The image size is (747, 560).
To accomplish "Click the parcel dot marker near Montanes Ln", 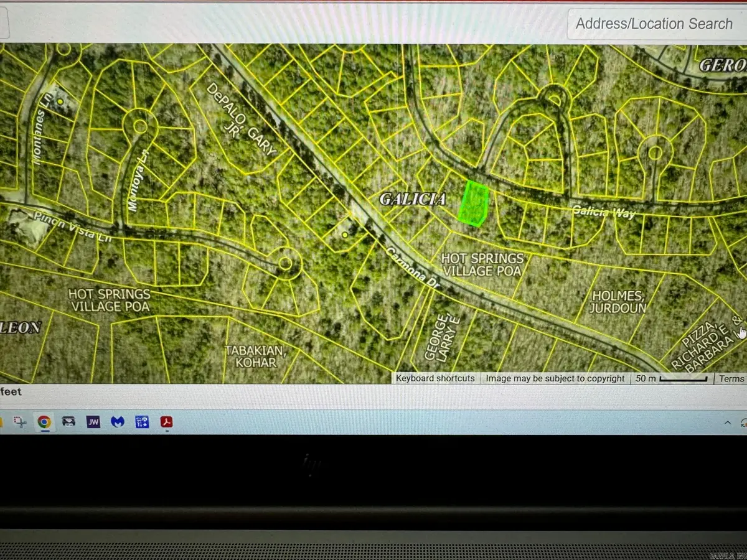I will (x=60, y=101).
